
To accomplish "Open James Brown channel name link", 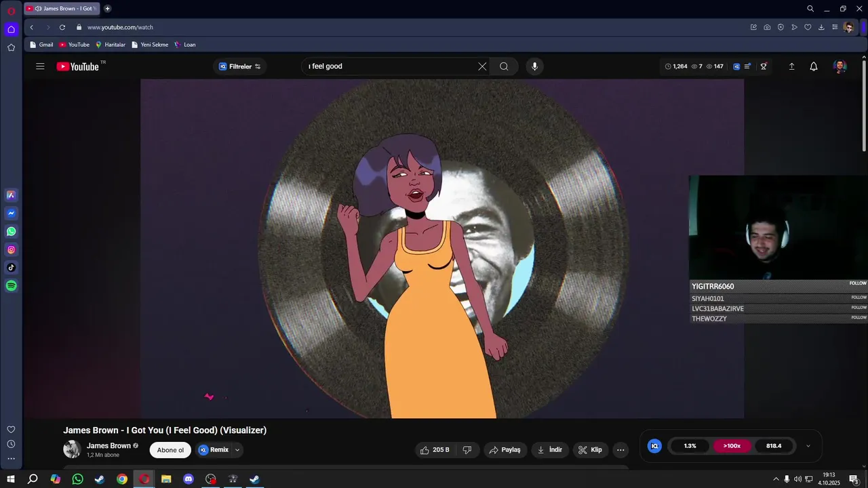I will click(108, 446).
